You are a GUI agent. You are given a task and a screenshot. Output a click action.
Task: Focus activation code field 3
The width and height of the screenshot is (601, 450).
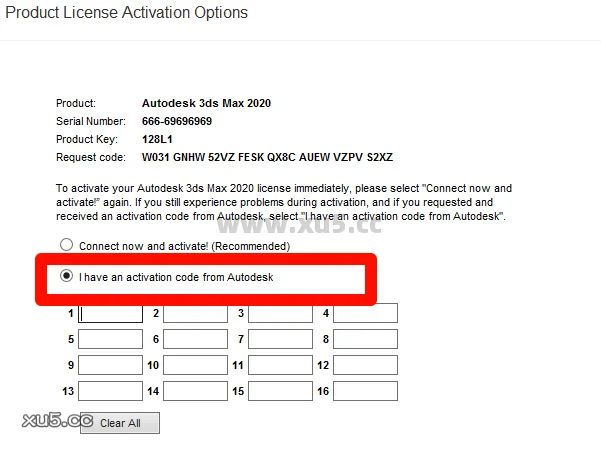click(280, 314)
